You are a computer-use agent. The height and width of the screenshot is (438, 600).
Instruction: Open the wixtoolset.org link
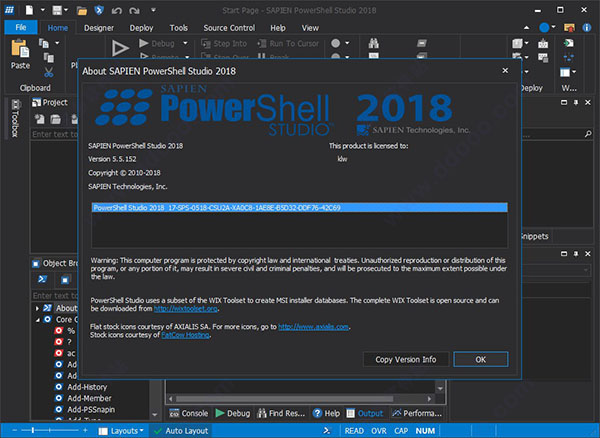point(186,309)
